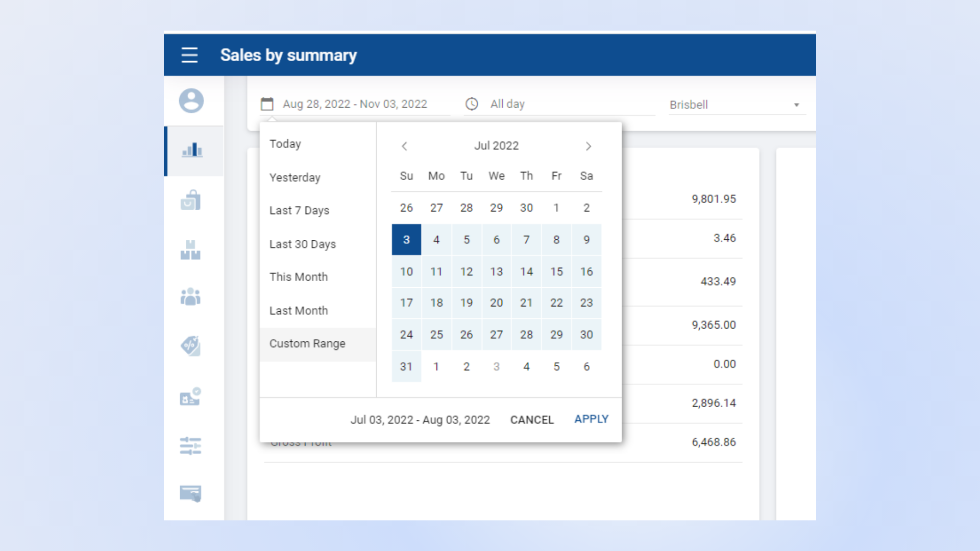Go to previous month in calendar

click(404, 146)
